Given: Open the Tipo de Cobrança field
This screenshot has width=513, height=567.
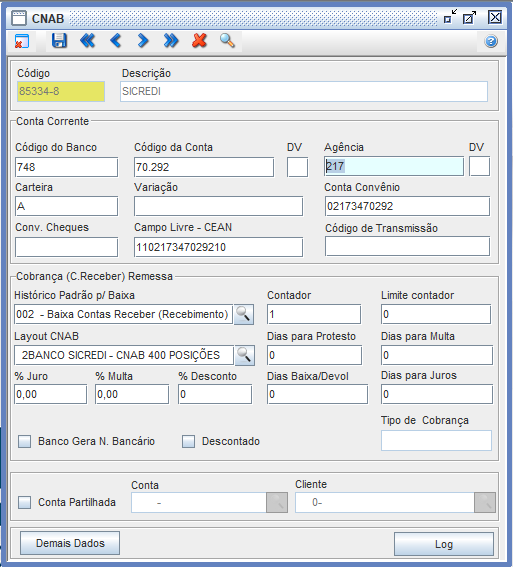Looking at the screenshot, I should (436, 440).
